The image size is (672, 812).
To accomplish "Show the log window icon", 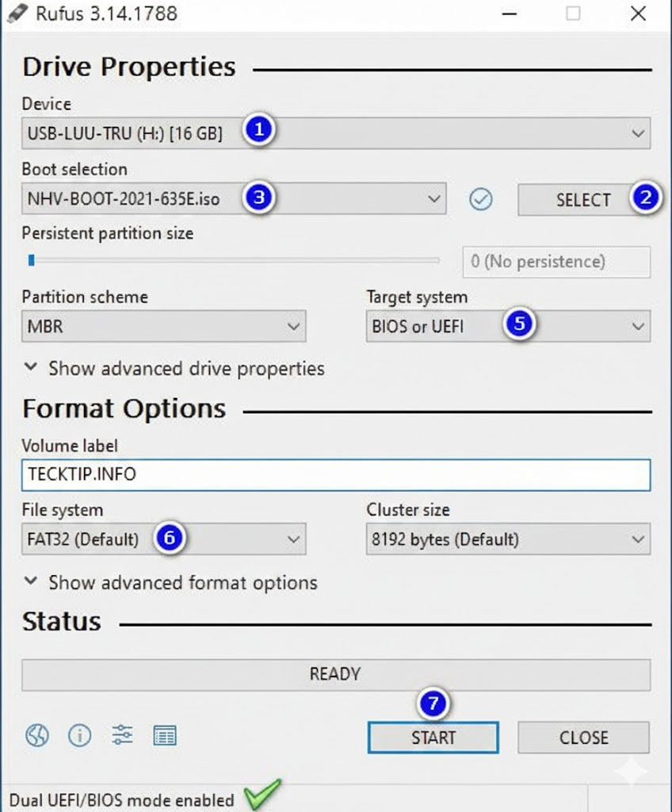I will point(165,736).
